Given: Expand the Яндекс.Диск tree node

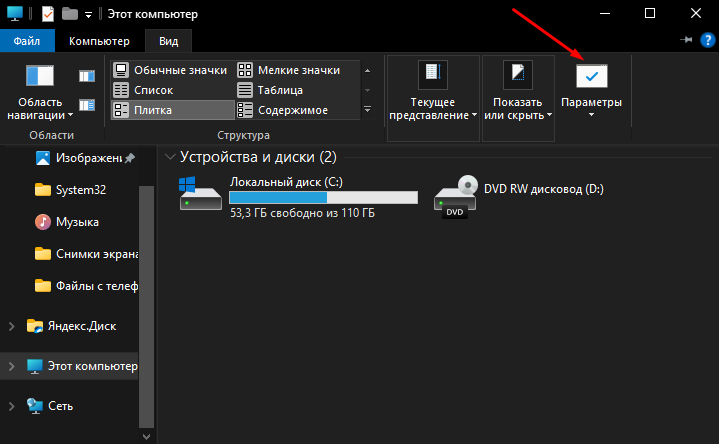Looking at the screenshot, I should (x=12, y=326).
